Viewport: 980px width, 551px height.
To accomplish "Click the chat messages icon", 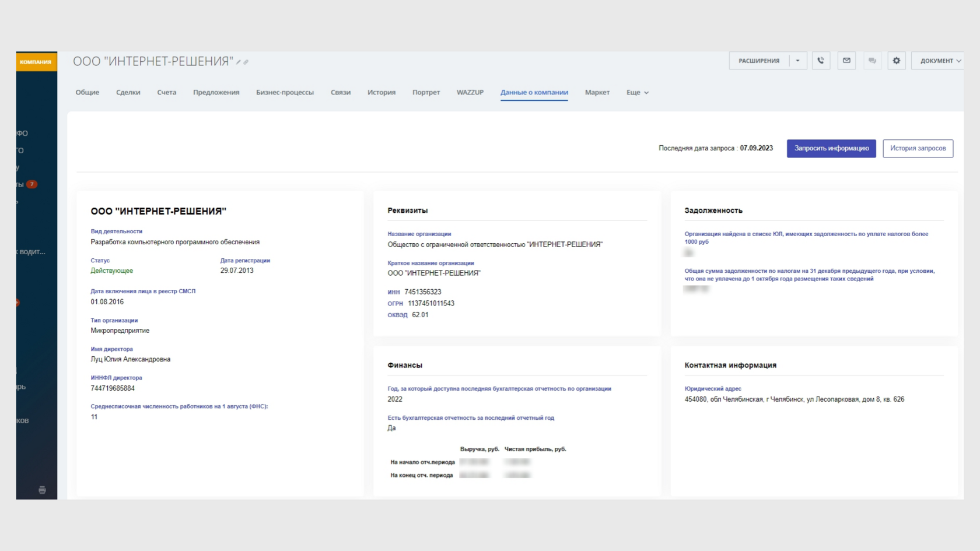I will pyautogui.click(x=872, y=61).
